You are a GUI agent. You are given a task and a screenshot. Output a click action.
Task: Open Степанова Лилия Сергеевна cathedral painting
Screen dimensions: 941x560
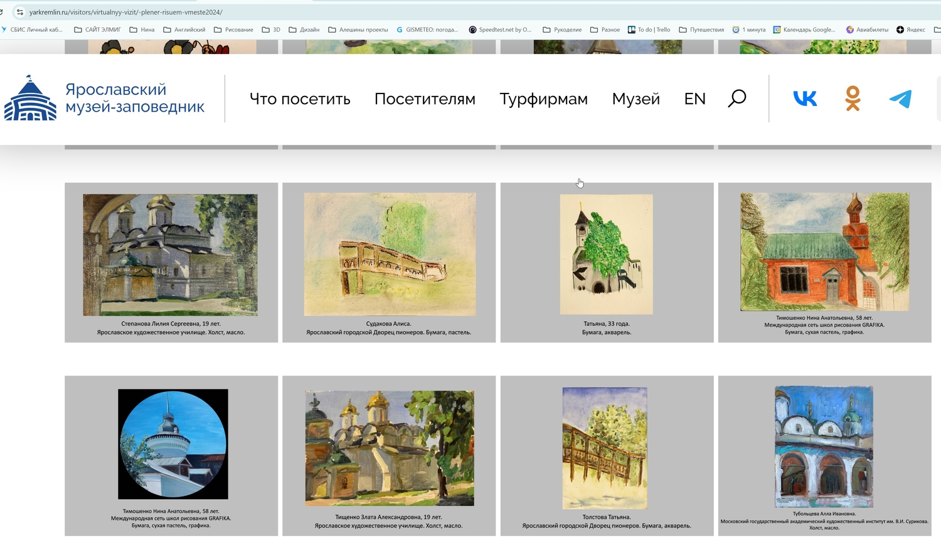(x=170, y=255)
